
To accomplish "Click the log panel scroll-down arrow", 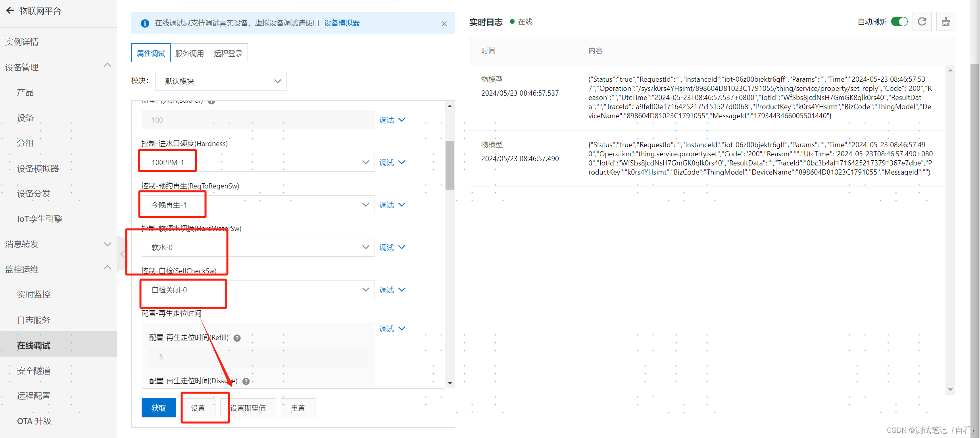I will (x=950, y=390).
